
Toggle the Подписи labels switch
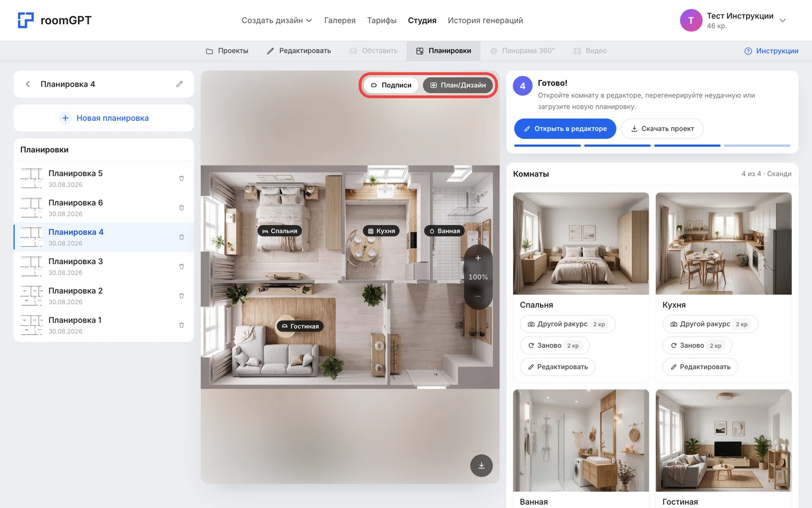point(391,85)
